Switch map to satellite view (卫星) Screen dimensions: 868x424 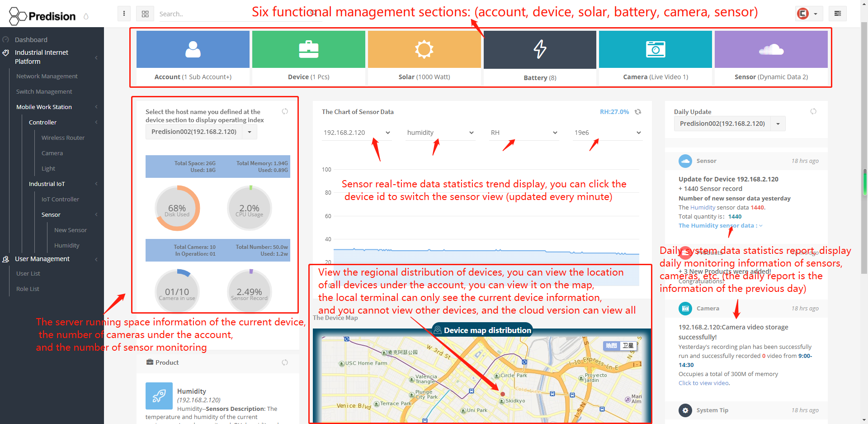point(628,346)
